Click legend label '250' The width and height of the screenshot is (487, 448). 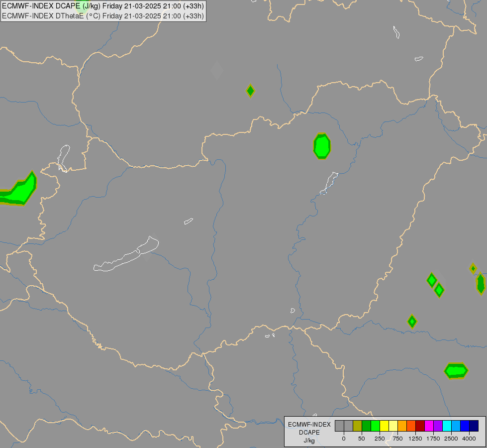380,439
